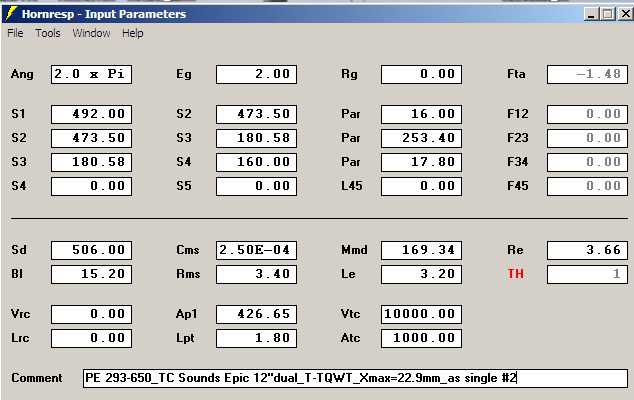
Task: Open the Help menu
Action: (x=133, y=33)
